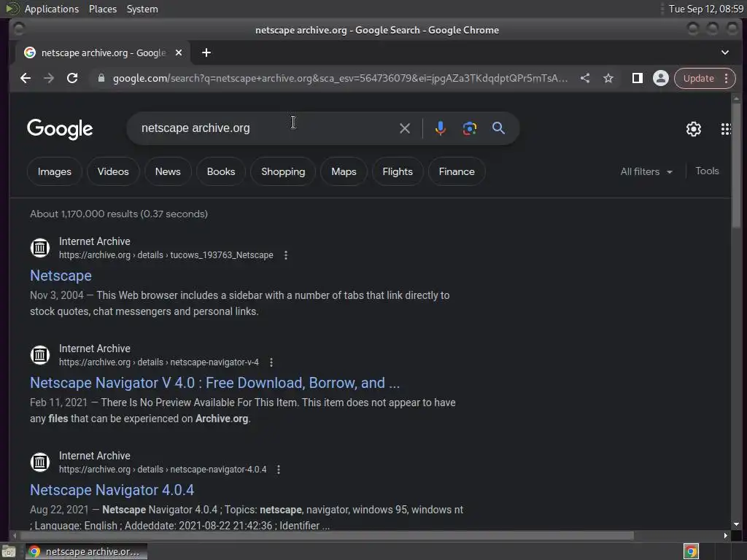The width and height of the screenshot is (747, 560).
Task: Filter results by Finance
Action: coord(457,171)
